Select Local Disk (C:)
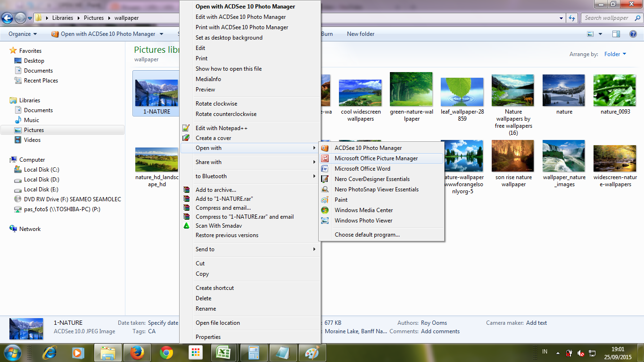644x362 pixels. (41, 170)
